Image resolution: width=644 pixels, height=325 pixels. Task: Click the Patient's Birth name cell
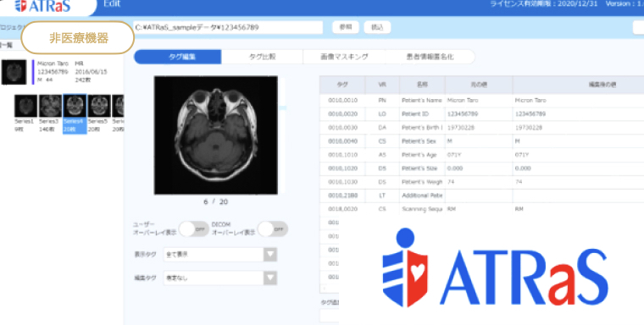pyautogui.click(x=422, y=128)
